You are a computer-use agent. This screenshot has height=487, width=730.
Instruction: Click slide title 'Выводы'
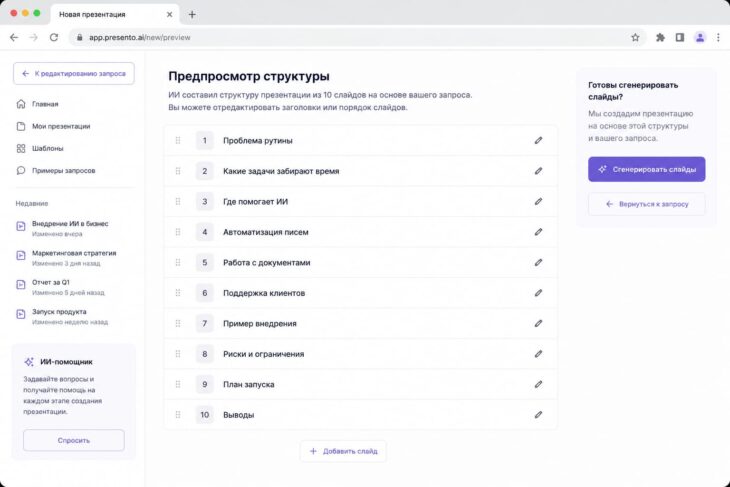point(238,415)
